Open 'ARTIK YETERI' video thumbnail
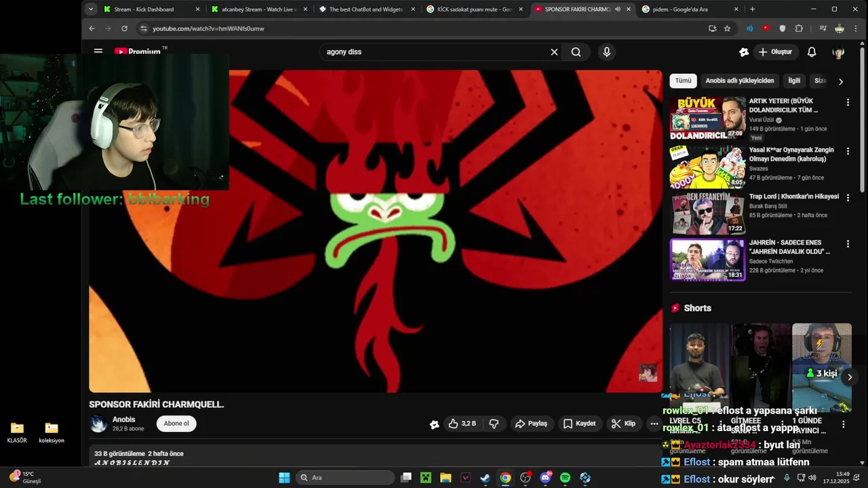Image resolution: width=868 pixels, height=488 pixels. [707, 118]
